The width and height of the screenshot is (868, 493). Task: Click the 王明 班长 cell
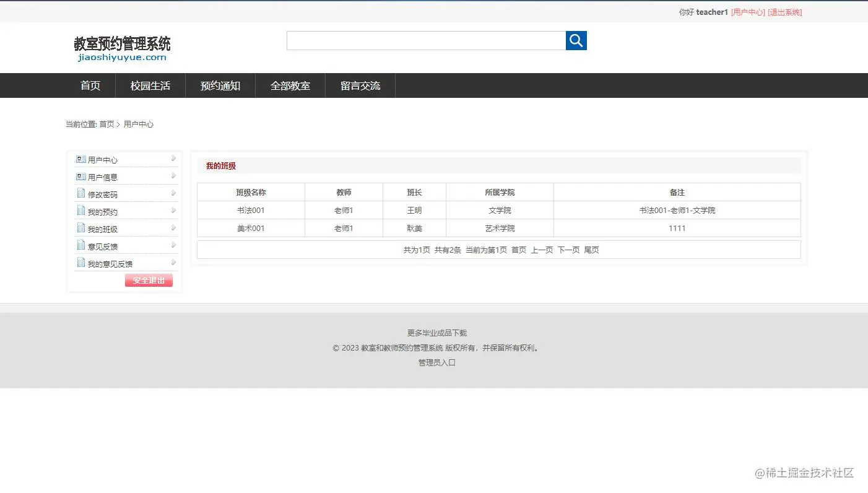(414, 210)
